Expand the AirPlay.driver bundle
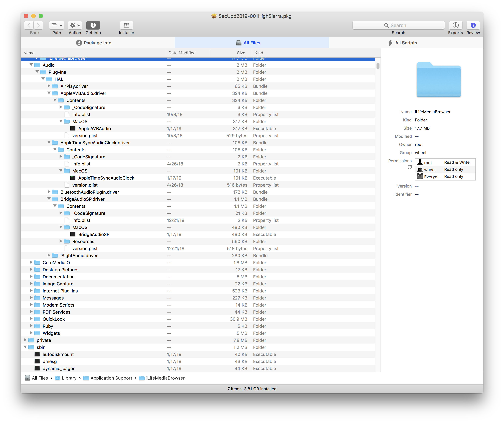504x423 pixels. pyautogui.click(x=49, y=86)
